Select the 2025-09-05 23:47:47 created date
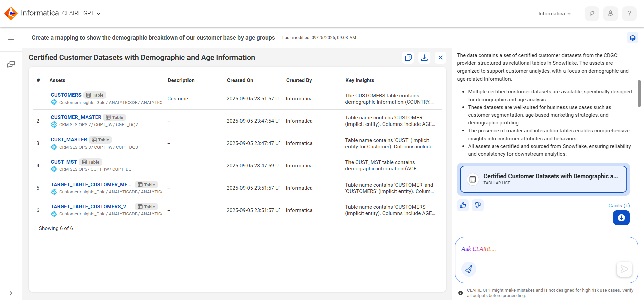644x300 pixels. (253, 143)
